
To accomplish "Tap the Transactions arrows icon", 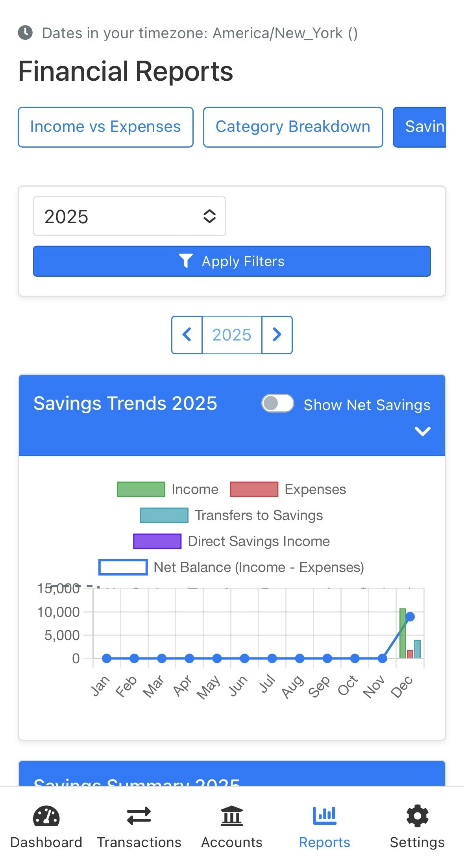I will click(x=139, y=816).
